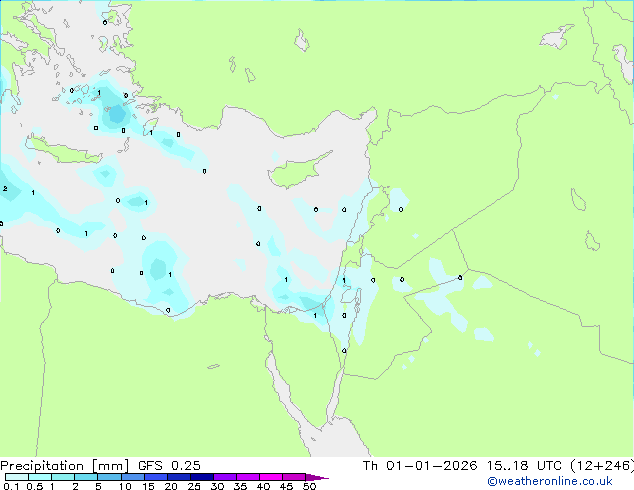This screenshot has height=490, width=634.
Task: Click the "25" legend scale number
Action: coord(194,486)
